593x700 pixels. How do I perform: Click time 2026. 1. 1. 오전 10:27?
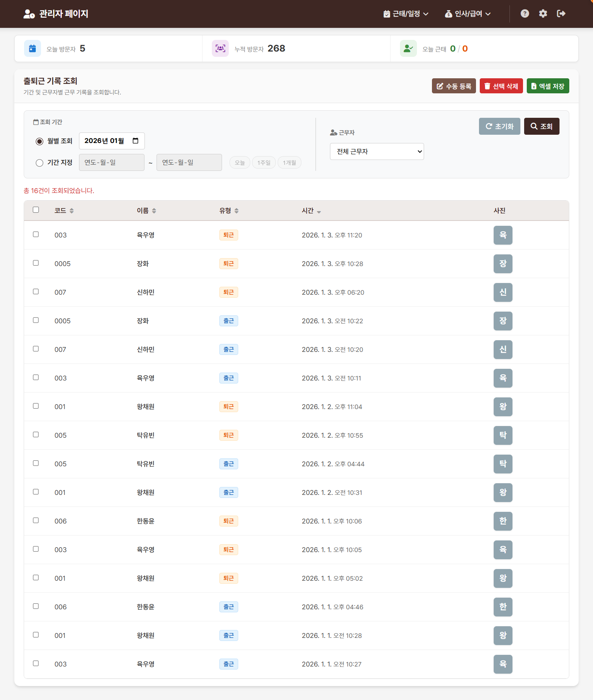click(331, 664)
